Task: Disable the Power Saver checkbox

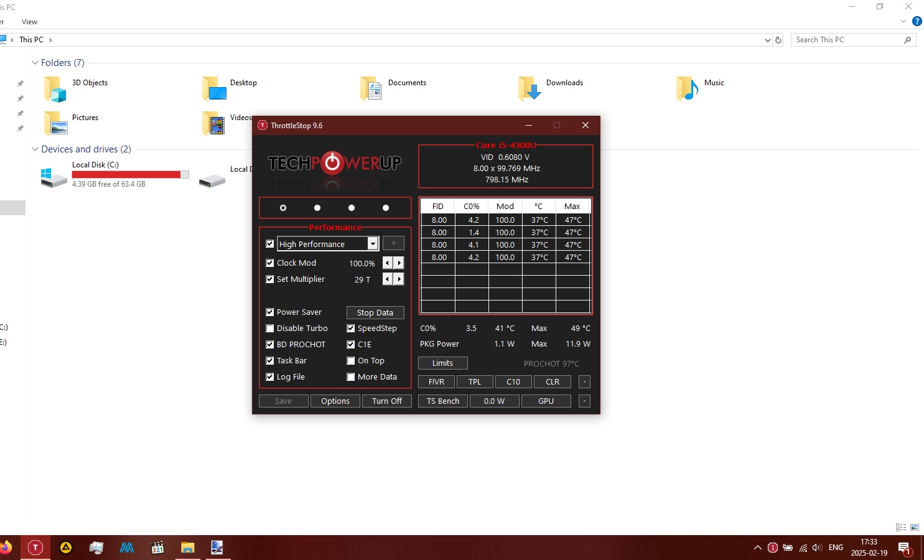Action: click(x=269, y=312)
